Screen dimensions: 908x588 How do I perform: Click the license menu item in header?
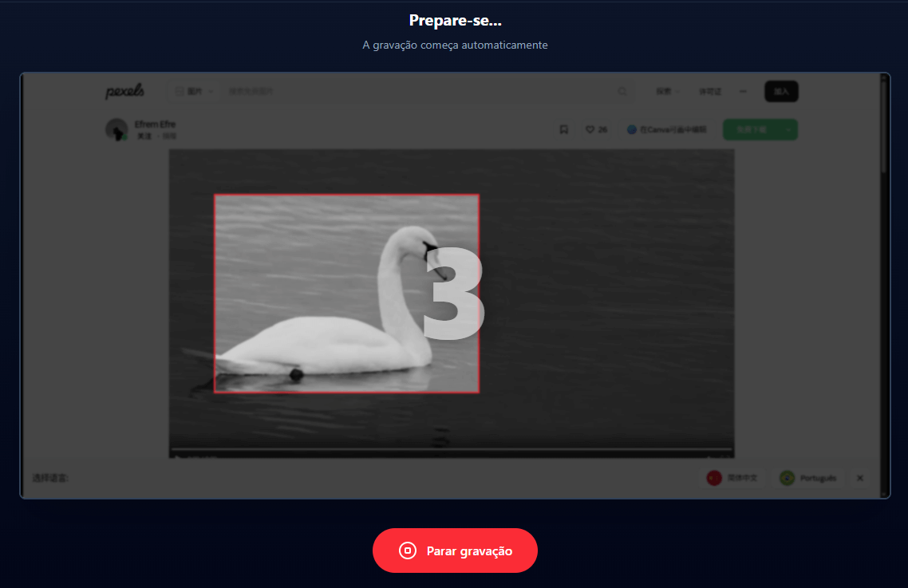pos(710,92)
